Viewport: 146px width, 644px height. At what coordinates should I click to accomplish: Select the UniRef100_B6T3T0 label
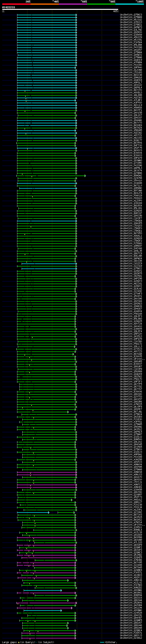click(x=131, y=90)
